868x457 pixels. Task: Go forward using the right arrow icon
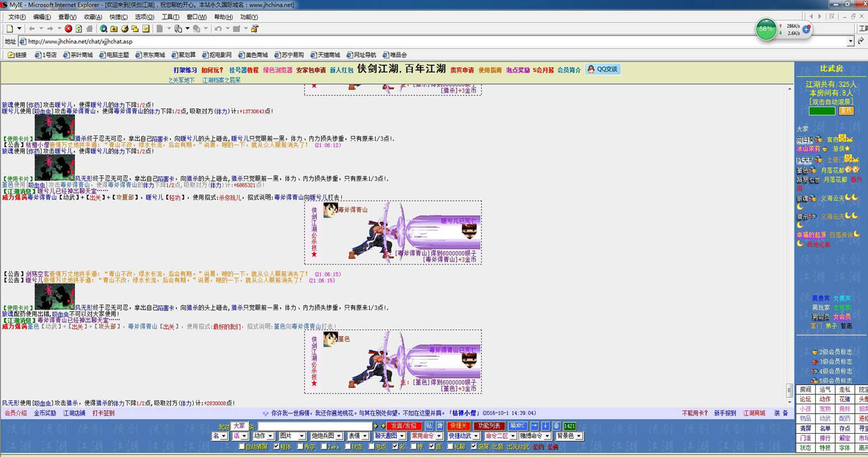pyautogui.click(x=50, y=29)
